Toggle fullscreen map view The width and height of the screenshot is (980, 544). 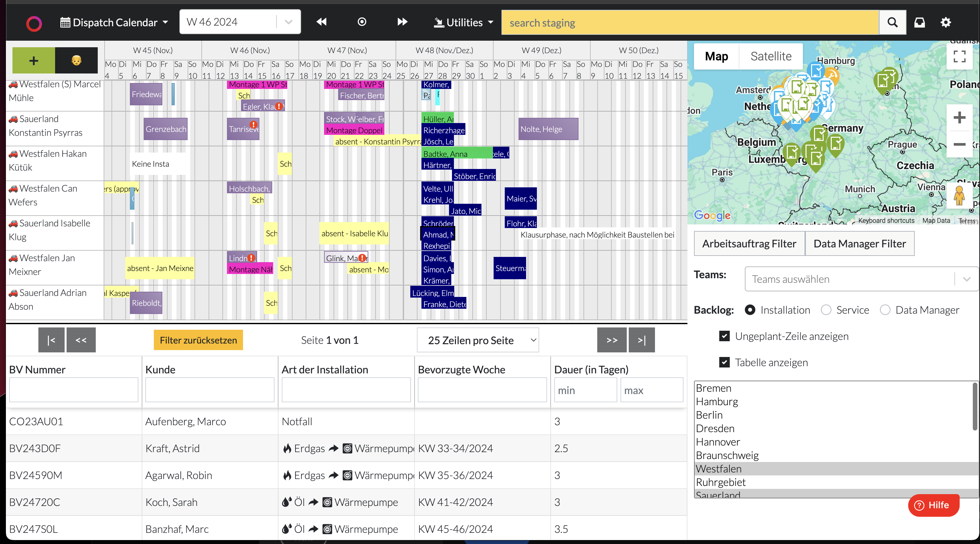959,56
